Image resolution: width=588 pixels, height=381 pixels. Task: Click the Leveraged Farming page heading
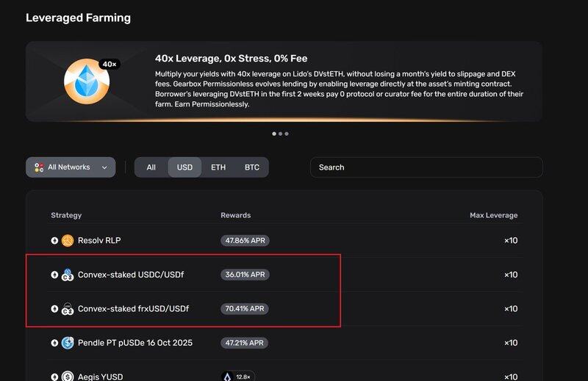78,18
